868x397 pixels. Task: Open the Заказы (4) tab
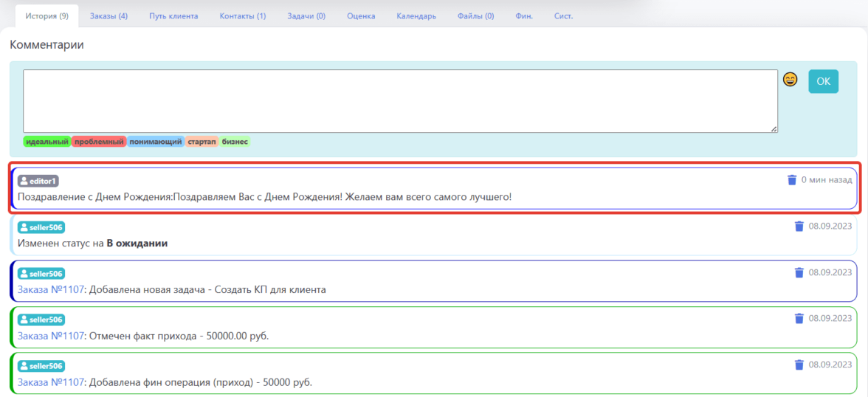click(x=109, y=16)
